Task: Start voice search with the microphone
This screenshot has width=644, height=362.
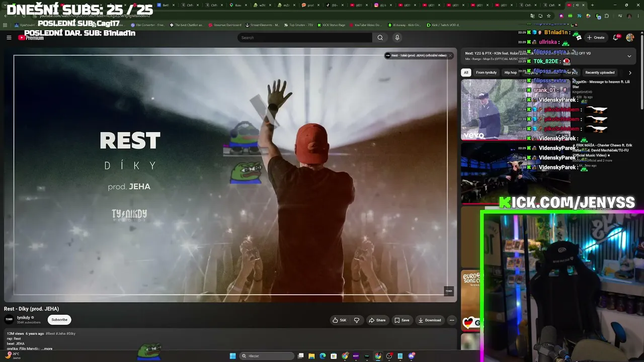Action: (397, 38)
